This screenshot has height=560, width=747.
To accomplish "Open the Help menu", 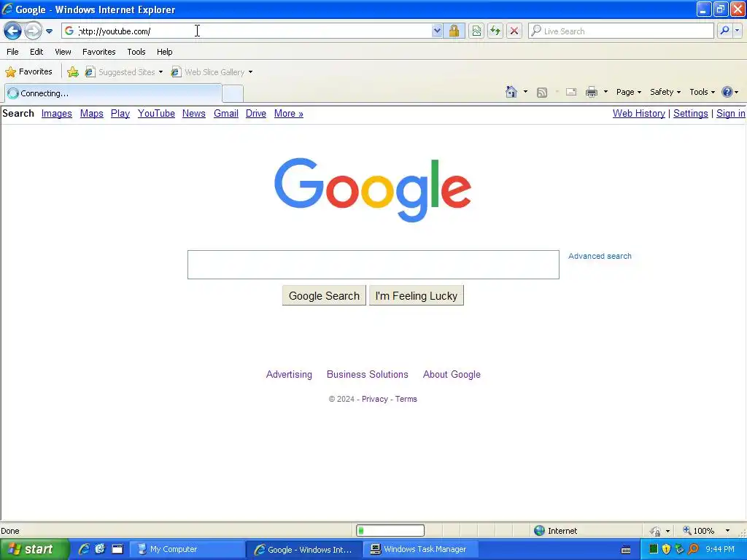I will pos(164,52).
